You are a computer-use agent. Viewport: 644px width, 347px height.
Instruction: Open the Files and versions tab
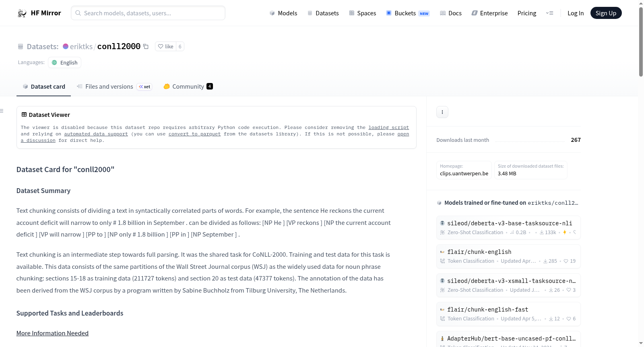(x=114, y=87)
